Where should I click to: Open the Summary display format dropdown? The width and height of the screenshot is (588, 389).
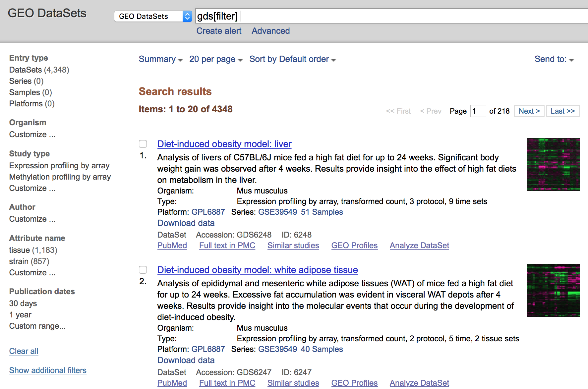pos(160,59)
